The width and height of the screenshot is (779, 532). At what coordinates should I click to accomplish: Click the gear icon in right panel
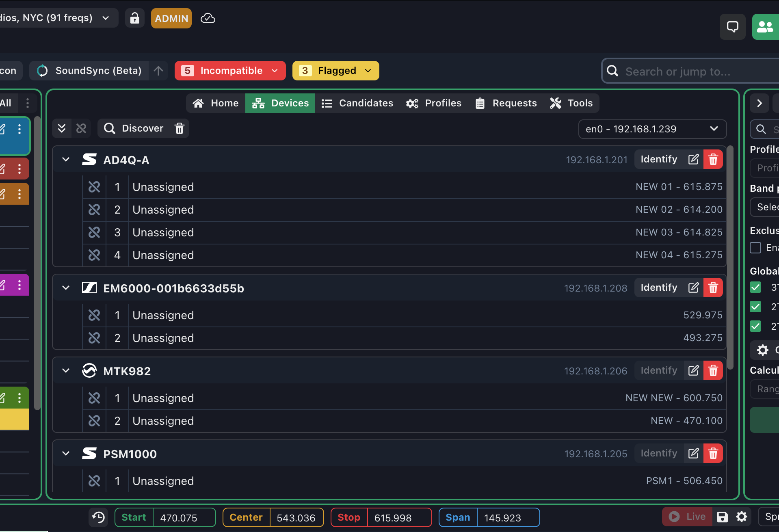pyautogui.click(x=763, y=350)
